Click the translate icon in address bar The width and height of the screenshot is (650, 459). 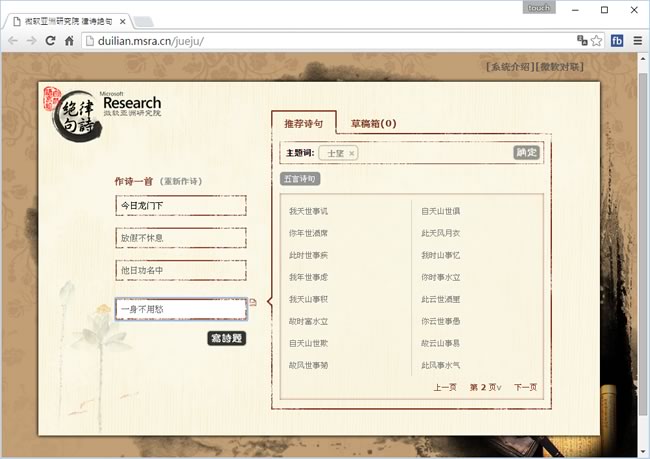pos(581,41)
